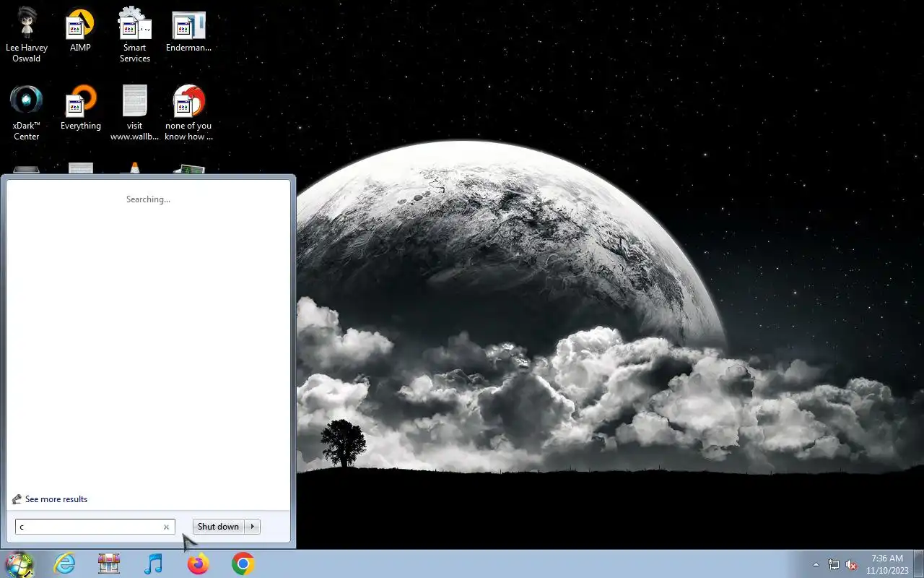
Task: Open the Lee Harvey Oswald desktop icon
Action: click(27, 34)
